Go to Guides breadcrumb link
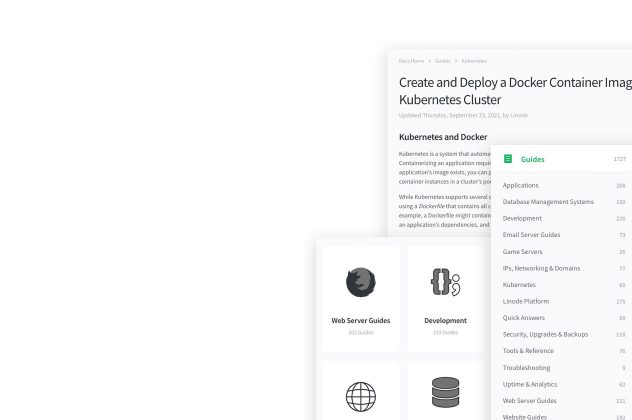 coord(442,61)
